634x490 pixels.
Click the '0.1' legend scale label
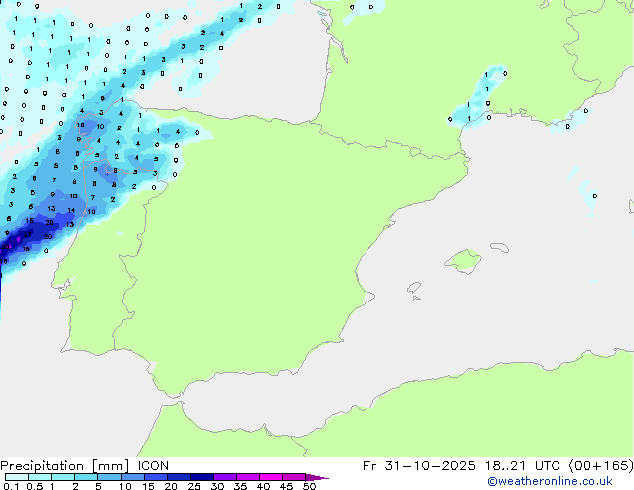(11, 486)
